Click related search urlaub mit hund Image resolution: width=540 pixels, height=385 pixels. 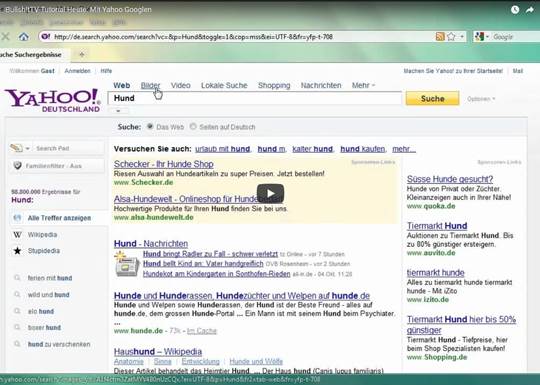pos(222,149)
